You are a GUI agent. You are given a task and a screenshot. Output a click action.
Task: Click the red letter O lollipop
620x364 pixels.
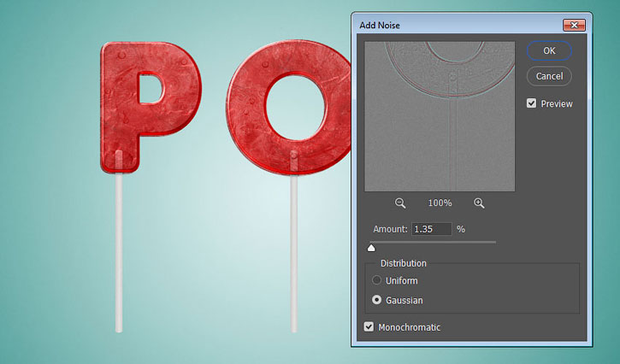click(289, 108)
